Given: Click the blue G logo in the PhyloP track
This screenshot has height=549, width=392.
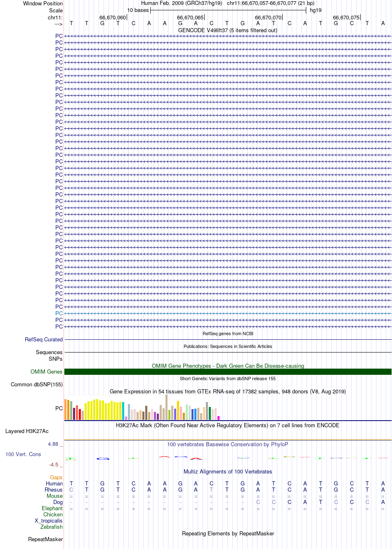Looking at the screenshot, I should pos(103,459).
